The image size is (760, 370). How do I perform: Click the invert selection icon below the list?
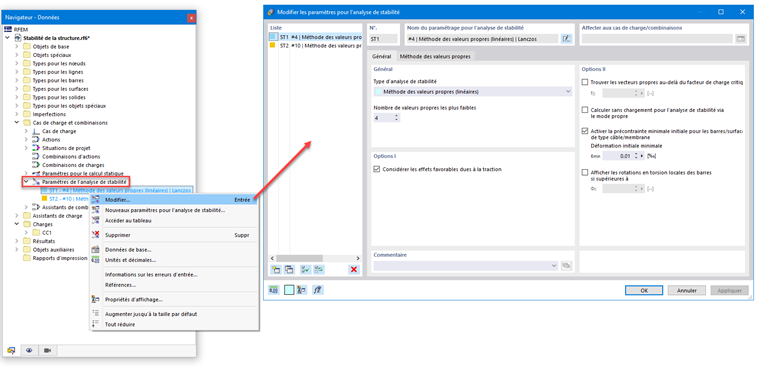point(319,270)
